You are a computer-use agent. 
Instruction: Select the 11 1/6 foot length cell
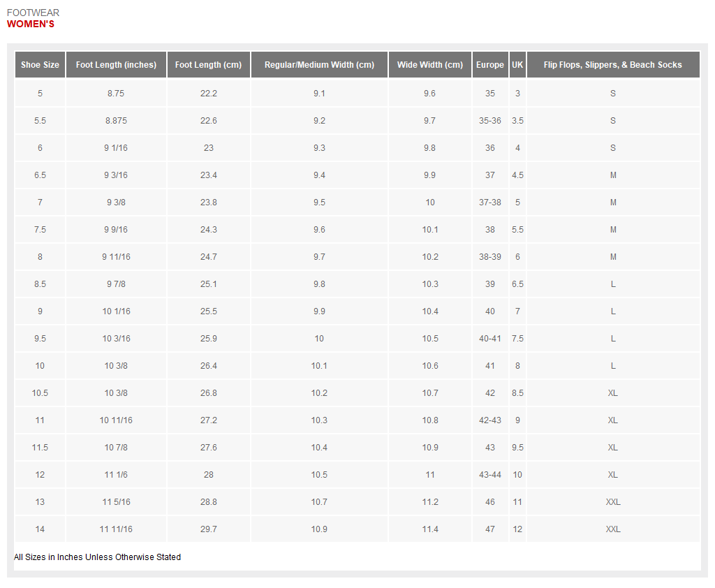pyautogui.click(x=116, y=475)
